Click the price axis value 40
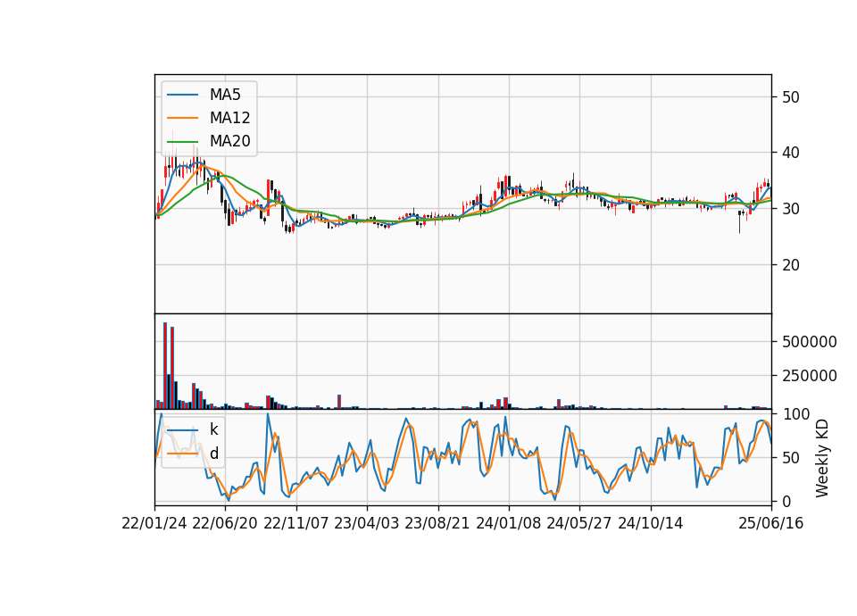The width and height of the screenshot is (857, 616). (791, 153)
